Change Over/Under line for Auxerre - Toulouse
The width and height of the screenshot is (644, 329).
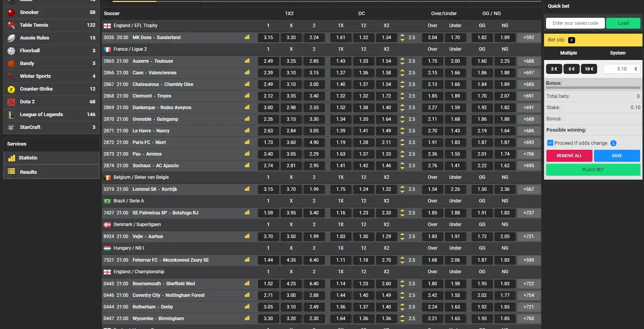pyautogui.click(x=402, y=61)
